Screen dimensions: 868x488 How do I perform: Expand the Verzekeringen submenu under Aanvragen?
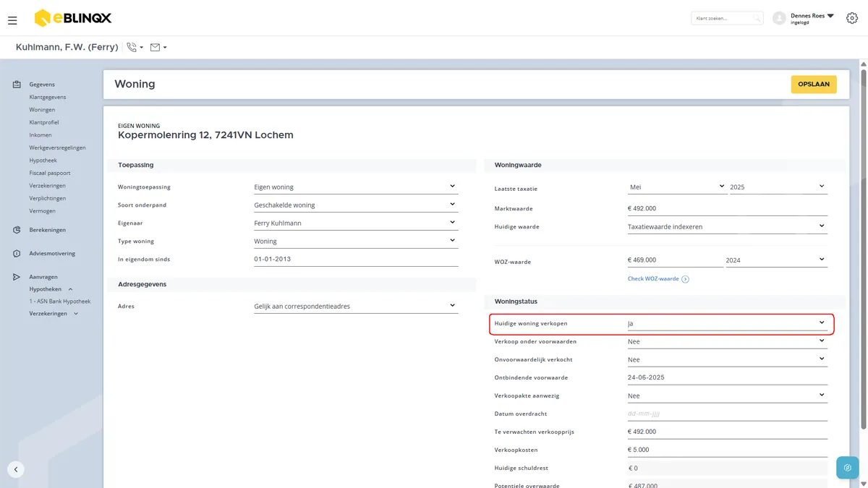[76, 314]
